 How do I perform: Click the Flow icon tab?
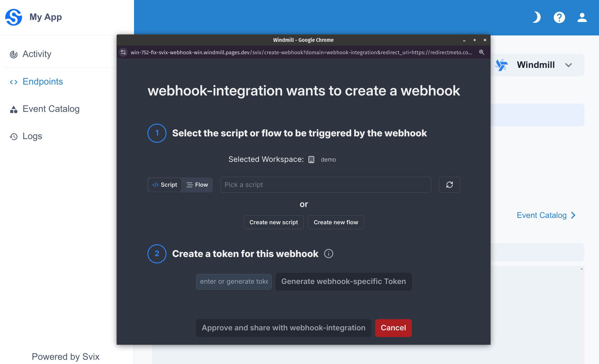pos(197,185)
